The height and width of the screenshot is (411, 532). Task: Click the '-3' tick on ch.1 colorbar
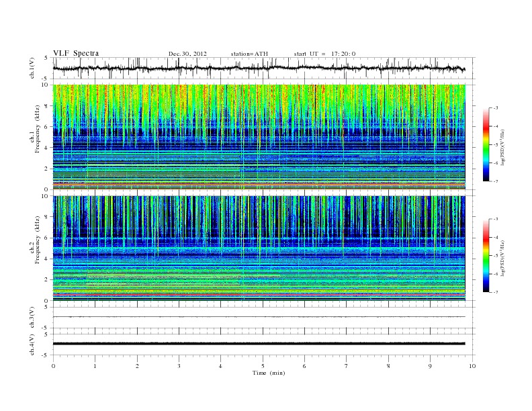495,108
